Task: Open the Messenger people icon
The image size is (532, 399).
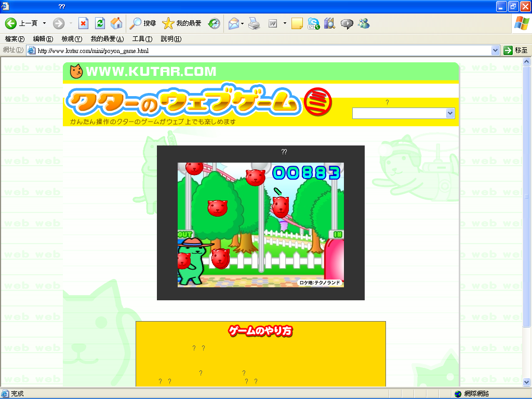Action: (x=364, y=23)
